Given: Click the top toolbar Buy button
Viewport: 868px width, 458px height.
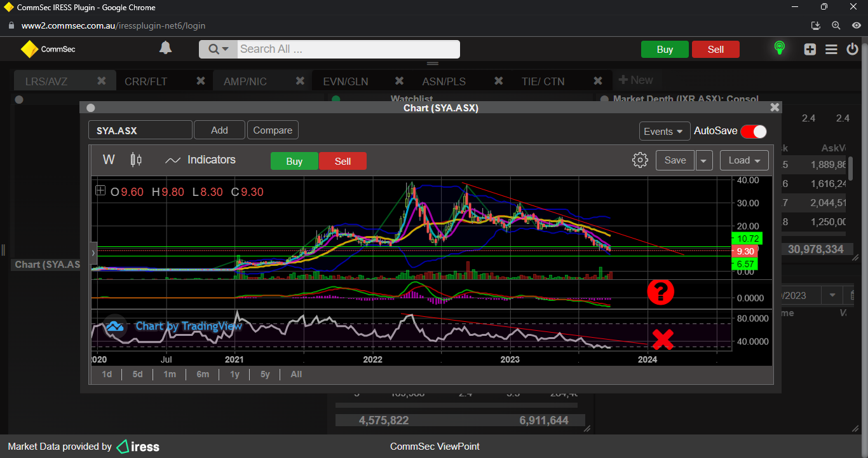Looking at the screenshot, I should [x=665, y=50].
